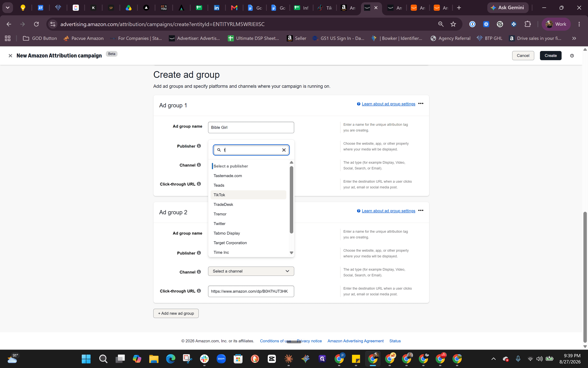This screenshot has height=368, width=588.
Task: Click the zoom magnifier icon in the address bar
Action: click(441, 24)
